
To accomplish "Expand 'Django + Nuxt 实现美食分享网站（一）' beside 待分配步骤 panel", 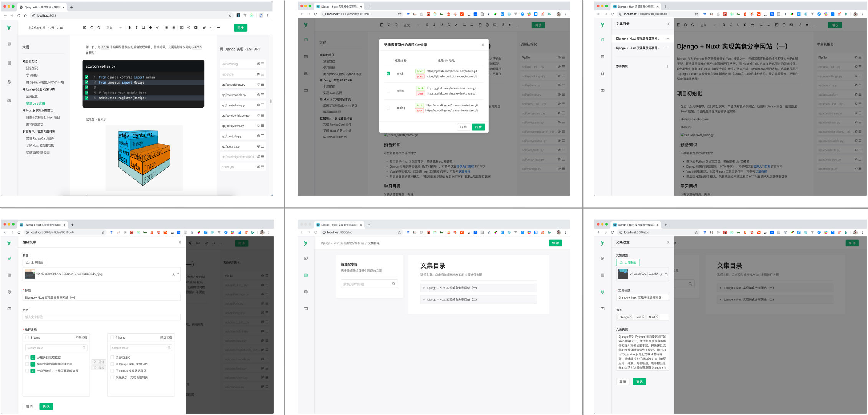I will tap(478, 288).
